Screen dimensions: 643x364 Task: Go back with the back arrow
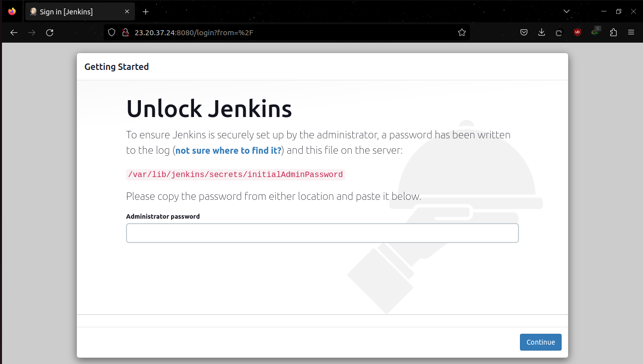(14, 32)
